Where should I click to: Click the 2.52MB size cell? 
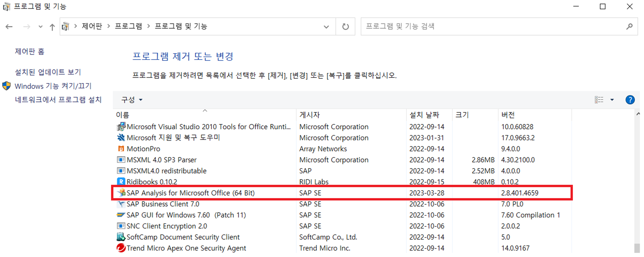click(483, 171)
